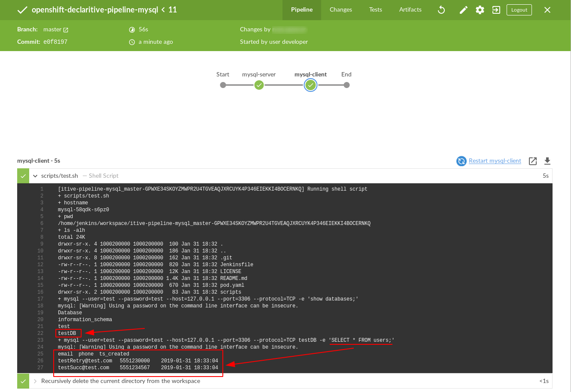This screenshot has width=571, height=392.
Task: Select log line number 17
Action: (x=41, y=299)
